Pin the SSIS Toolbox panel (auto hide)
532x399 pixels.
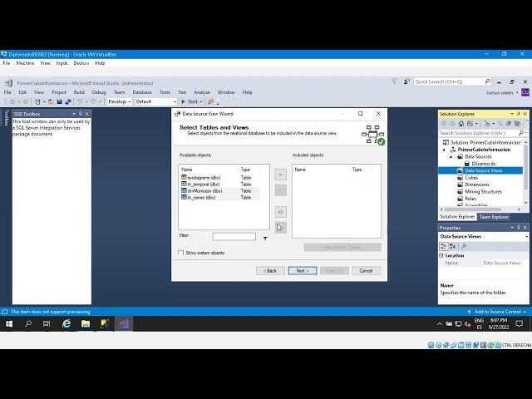pos(81,114)
